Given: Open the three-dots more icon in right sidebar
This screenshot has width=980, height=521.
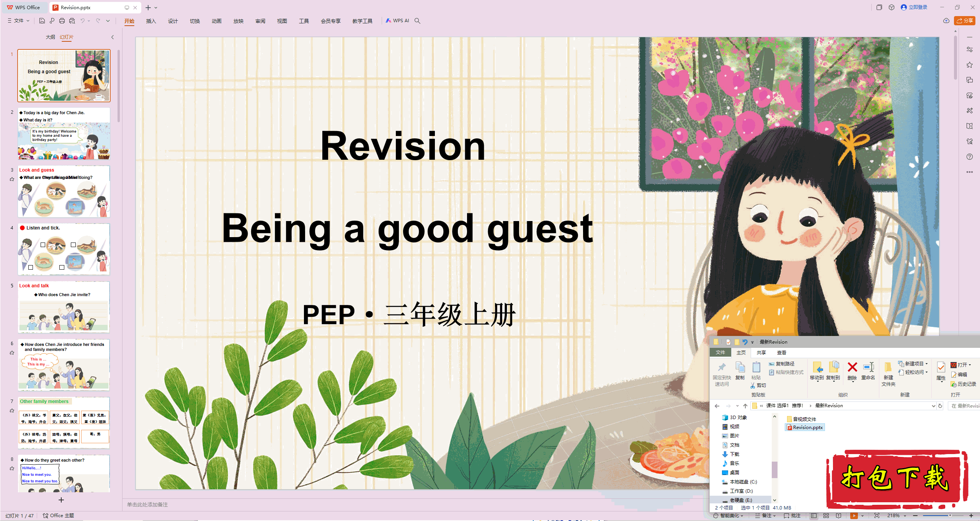Looking at the screenshot, I should 970,172.
